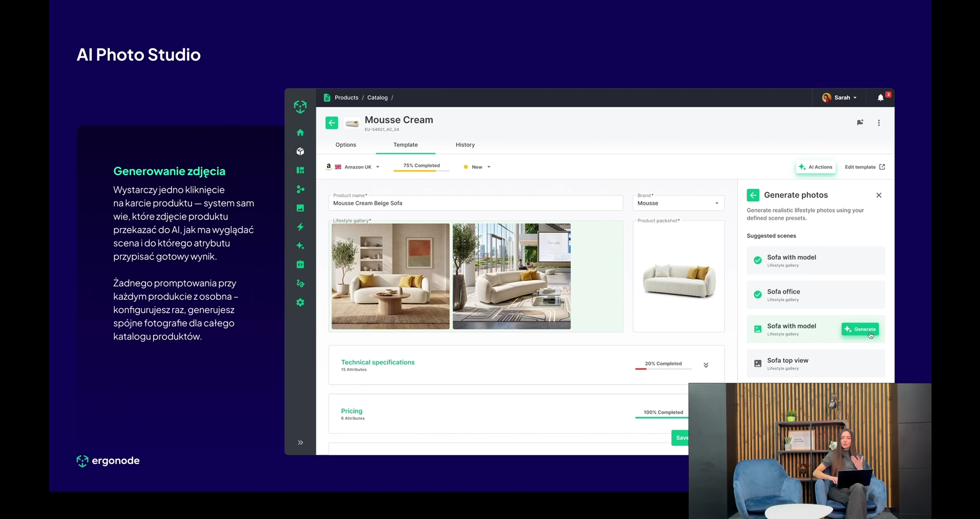Go back using green arrow beside Mousse Cream
This screenshot has width=980, height=519.
click(332, 123)
